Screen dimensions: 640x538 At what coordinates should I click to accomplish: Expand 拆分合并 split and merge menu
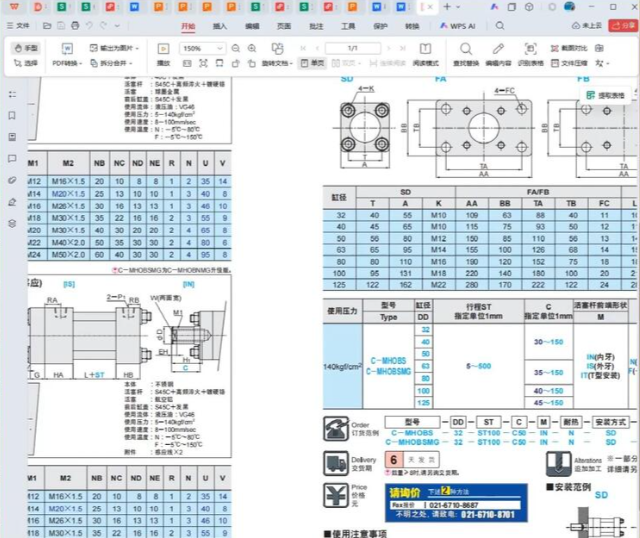click(111, 63)
